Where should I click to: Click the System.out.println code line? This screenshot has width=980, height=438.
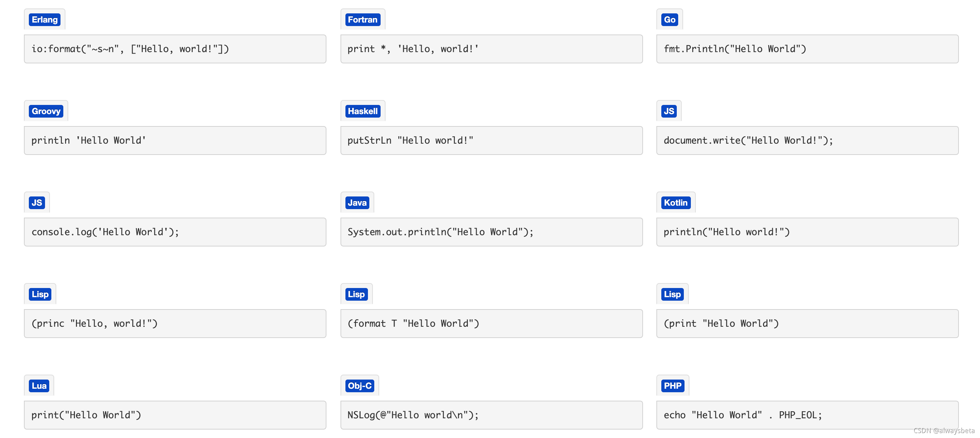[x=491, y=232]
